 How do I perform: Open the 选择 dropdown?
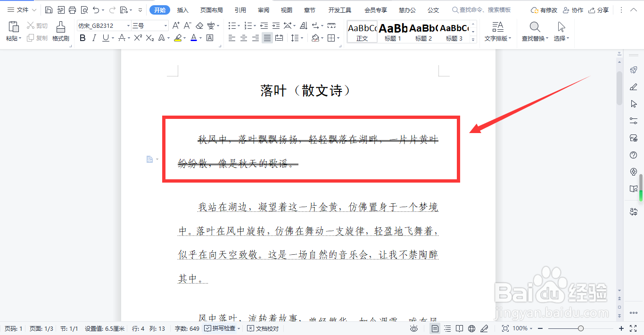(561, 39)
